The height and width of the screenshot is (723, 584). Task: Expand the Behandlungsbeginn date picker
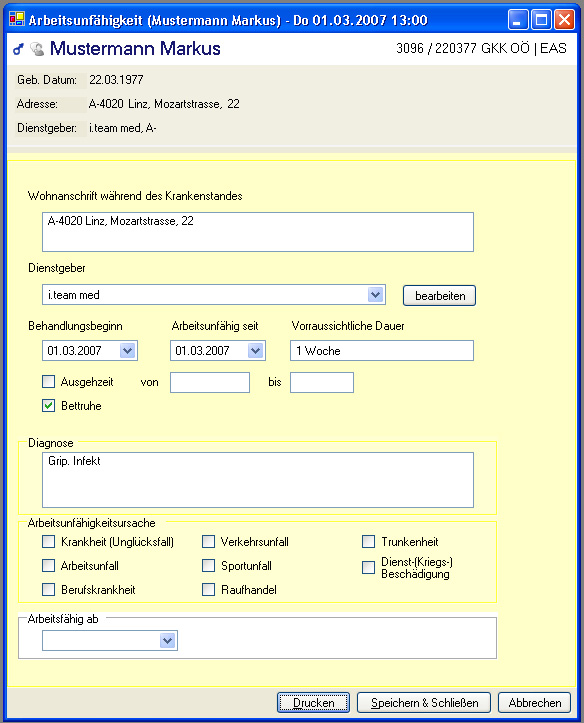point(128,351)
